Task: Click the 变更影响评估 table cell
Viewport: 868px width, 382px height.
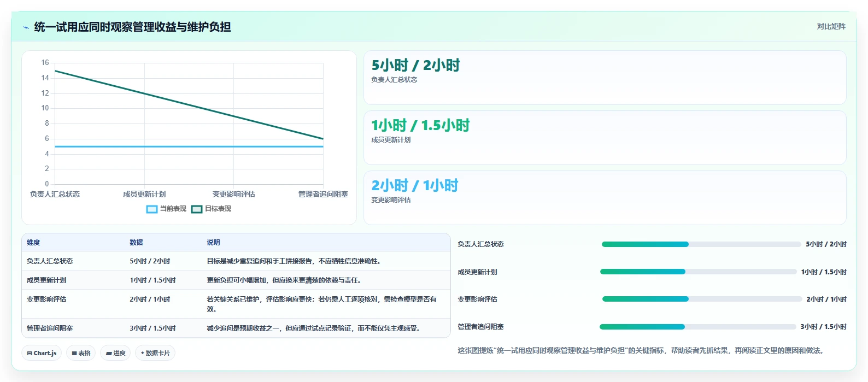Action: point(46,299)
